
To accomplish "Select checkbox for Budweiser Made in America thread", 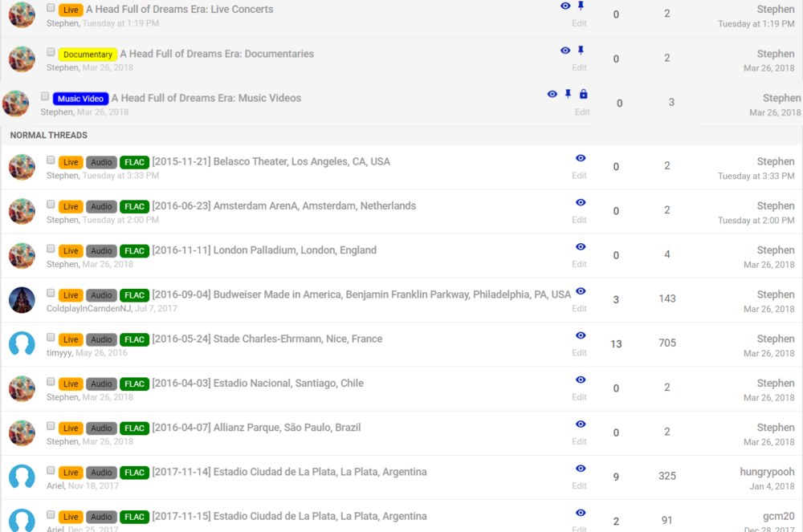I will [51, 293].
